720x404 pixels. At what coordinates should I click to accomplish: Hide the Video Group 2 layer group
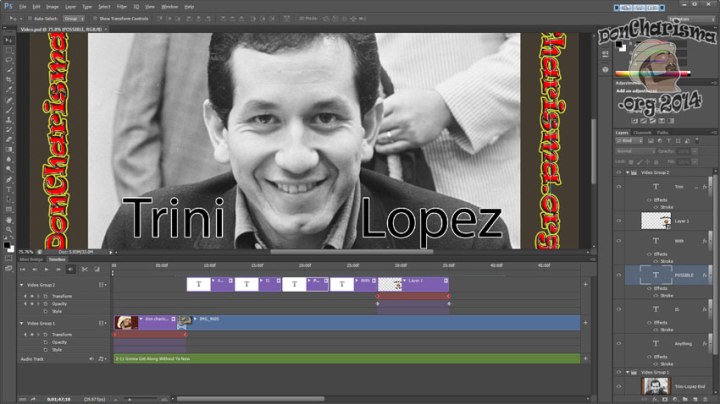[617, 172]
